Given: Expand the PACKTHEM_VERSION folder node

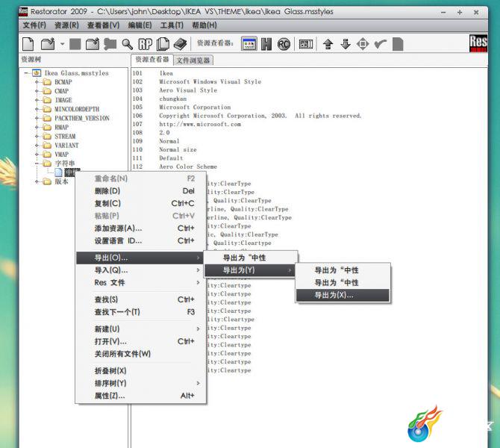Looking at the screenshot, I should 37,118.
